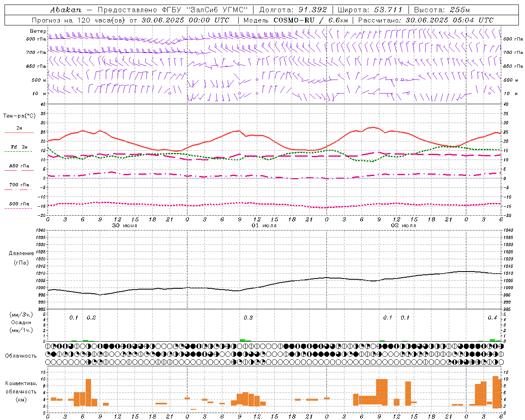Click the 01 июля date label
Image resolution: width=525 pixels, height=420 pixels.
tap(264, 226)
